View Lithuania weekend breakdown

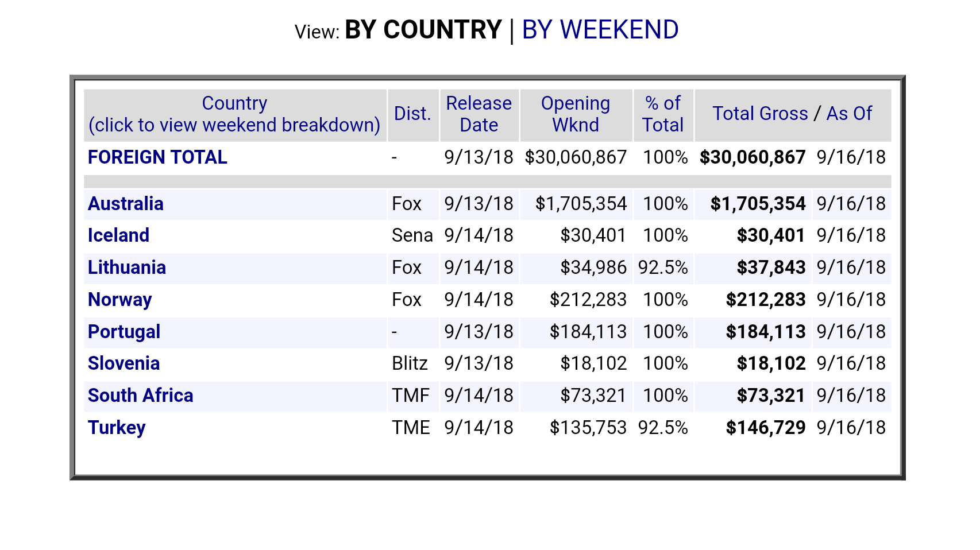[x=126, y=268]
